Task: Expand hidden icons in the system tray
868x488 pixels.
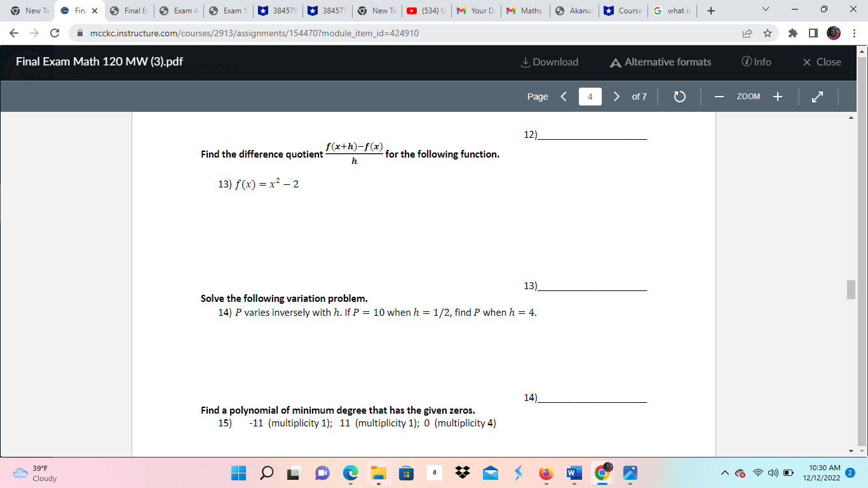Action: 724,473
